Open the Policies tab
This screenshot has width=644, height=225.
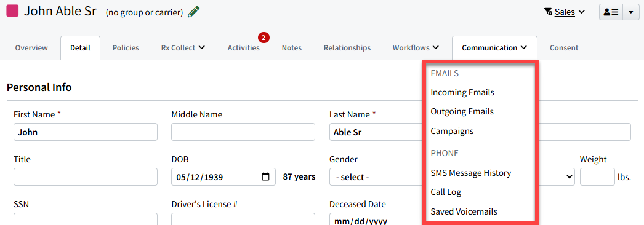coord(126,48)
